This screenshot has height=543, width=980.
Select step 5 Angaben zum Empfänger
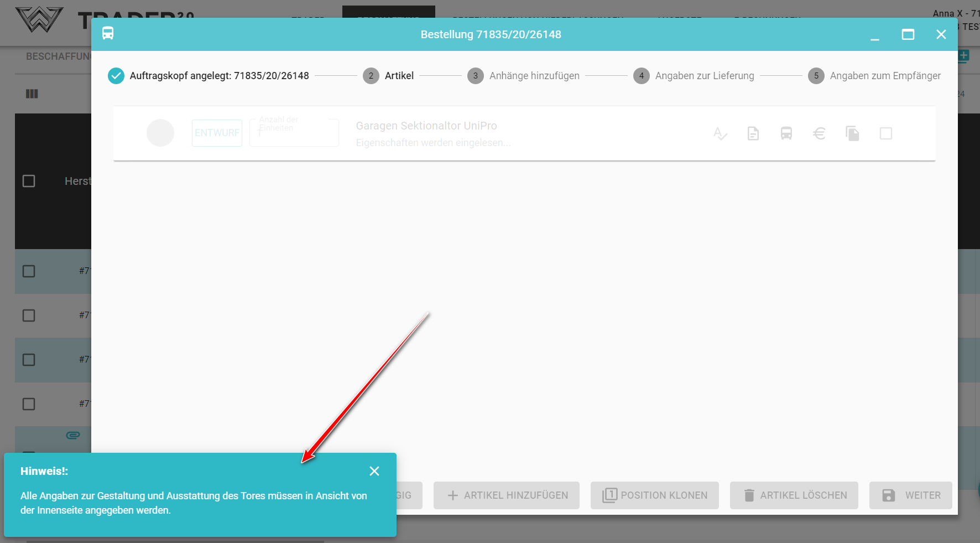pyautogui.click(x=874, y=76)
